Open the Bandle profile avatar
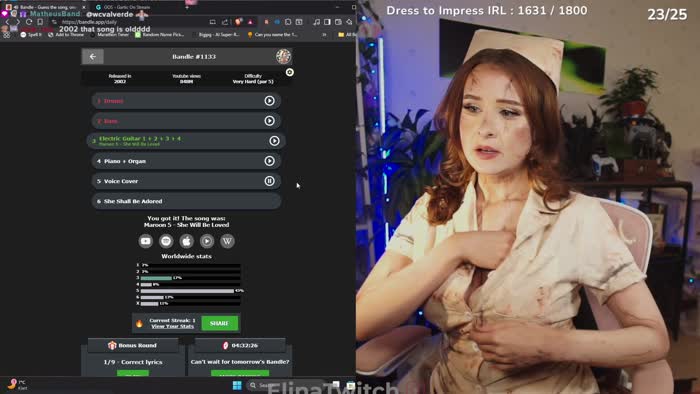This screenshot has height=394, width=700. tap(283, 56)
